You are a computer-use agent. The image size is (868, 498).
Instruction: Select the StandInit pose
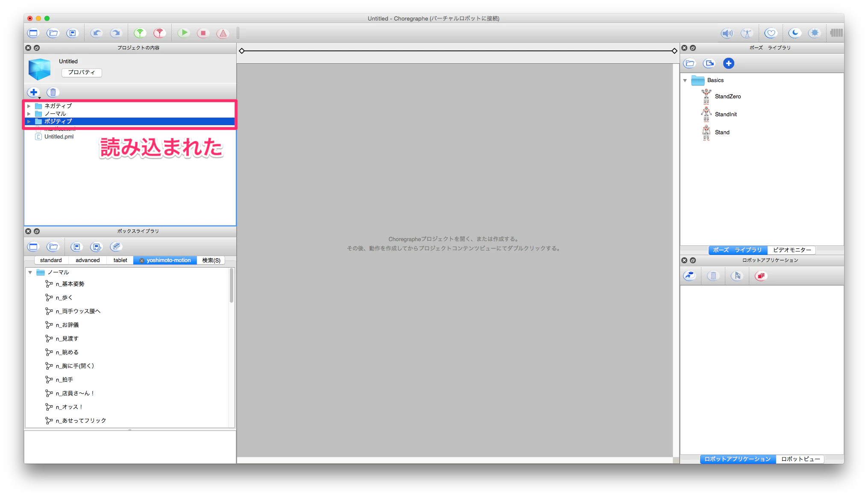[719, 114]
